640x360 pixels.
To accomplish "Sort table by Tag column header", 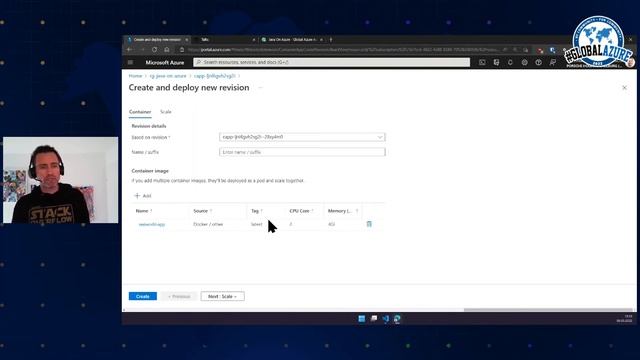I will [257, 211].
